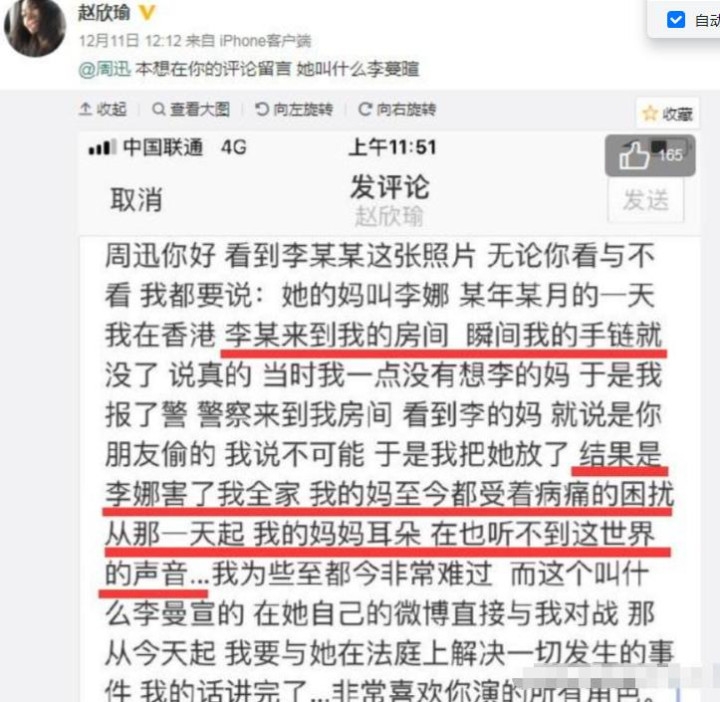
Task: Click the 发评论 title in the screenshot
Action: [390, 187]
